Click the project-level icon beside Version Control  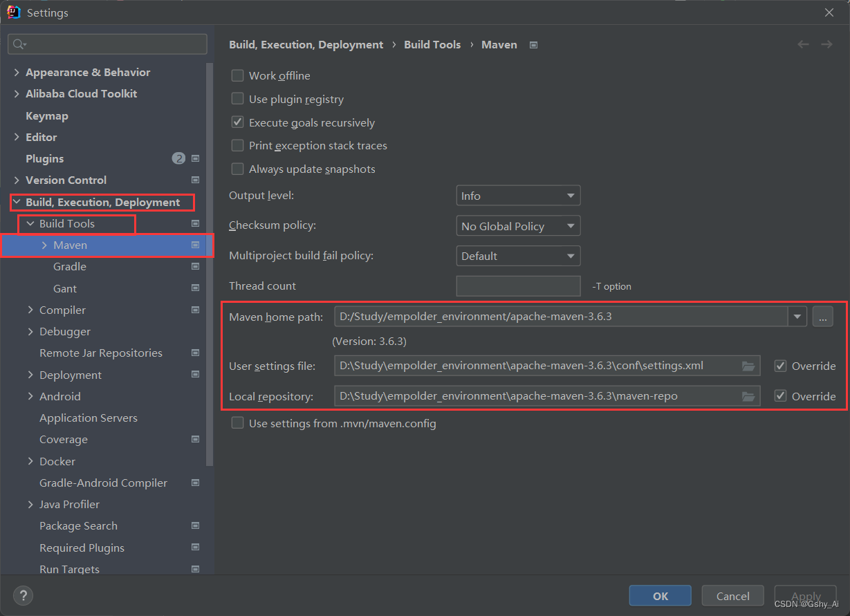[x=196, y=180]
